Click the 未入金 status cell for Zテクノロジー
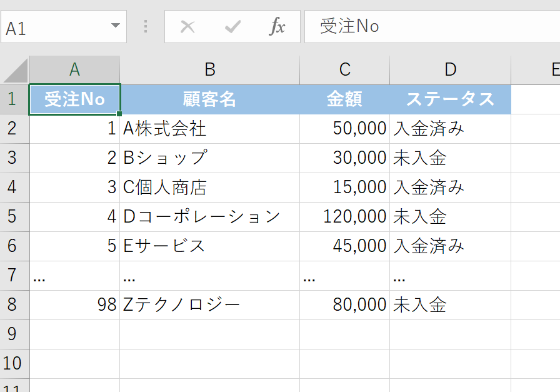 [x=450, y=304]
